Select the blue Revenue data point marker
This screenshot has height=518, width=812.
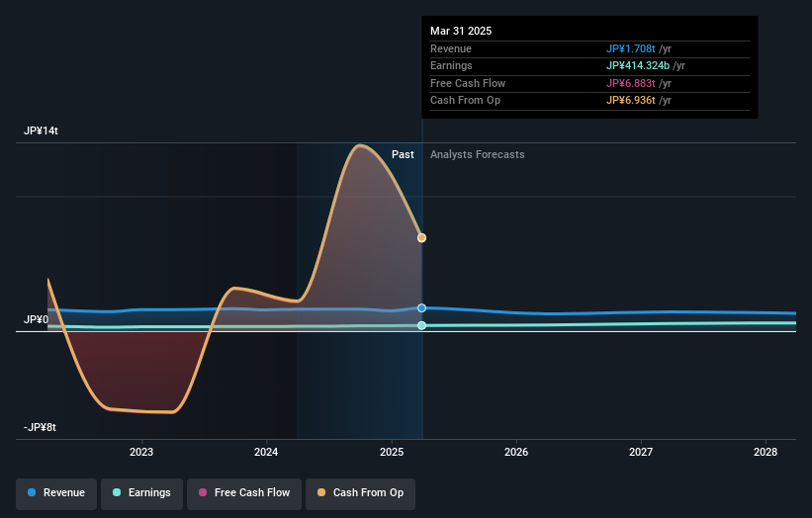pos(422,307)
